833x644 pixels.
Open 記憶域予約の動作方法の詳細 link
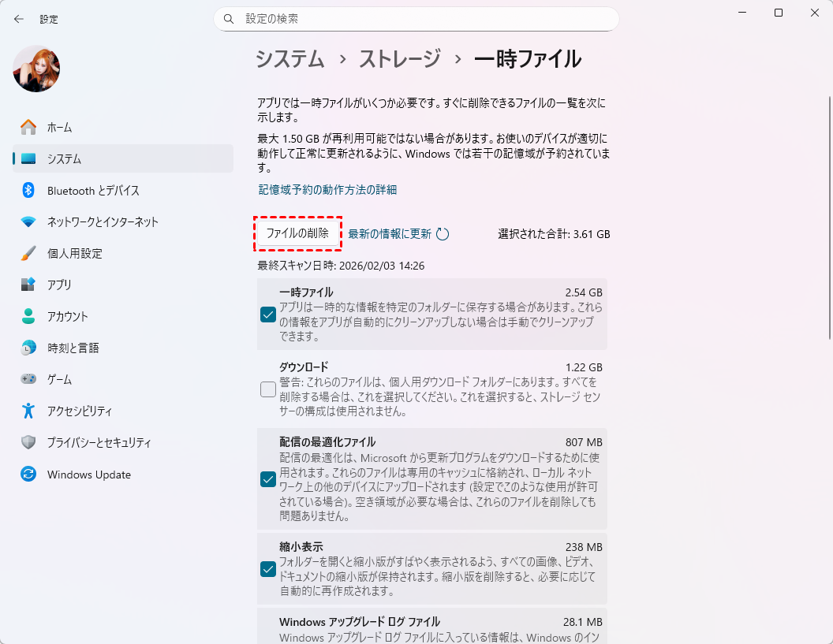pyautogui.click(x=327, y=190)
